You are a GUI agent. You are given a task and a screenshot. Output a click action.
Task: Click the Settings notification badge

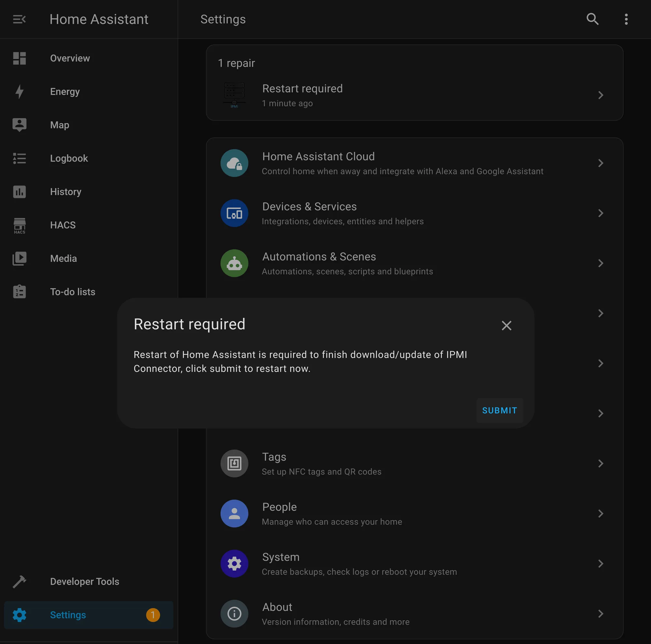click(x=153, y=615)
